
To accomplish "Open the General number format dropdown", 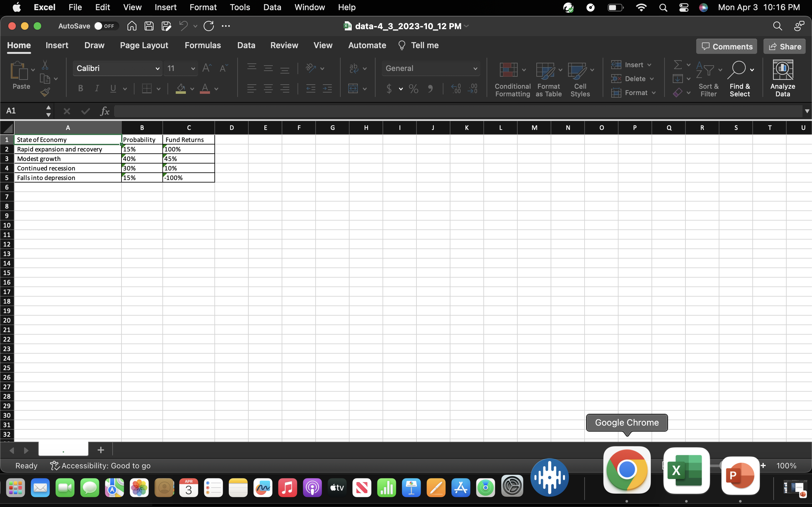I will tap(475, 68).
